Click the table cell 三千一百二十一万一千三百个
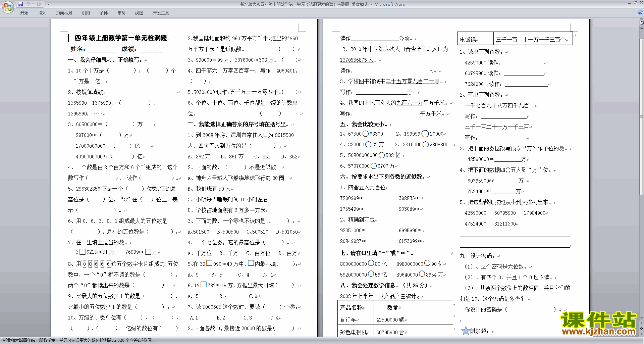This screenshot has height=344, width=644. pyautogui.click(x=533, y=39)
